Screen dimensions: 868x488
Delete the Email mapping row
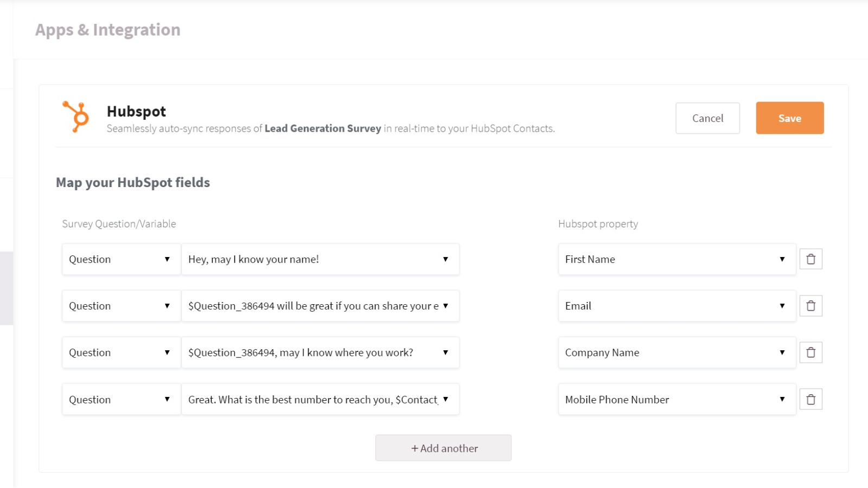tap(811, 305)
